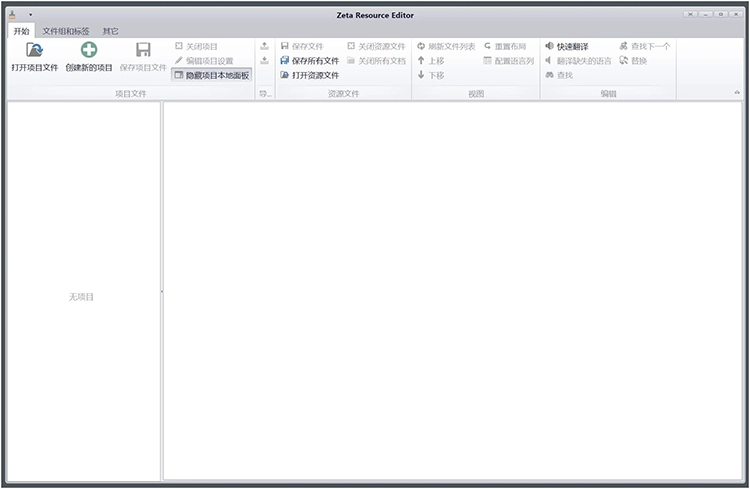Collapse the ribbon with the small arrow
The image size is (750, 489).
[x=737, y=93]
